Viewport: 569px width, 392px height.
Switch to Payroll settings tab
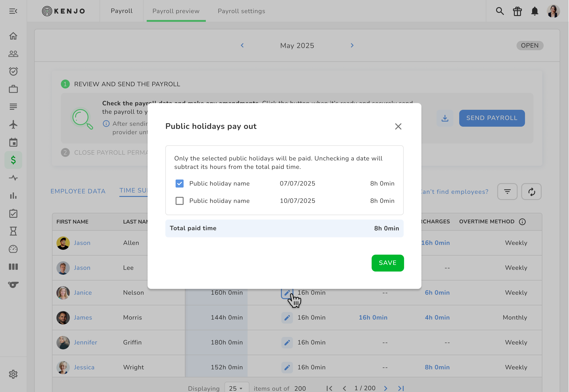click(x=241, y=11)
